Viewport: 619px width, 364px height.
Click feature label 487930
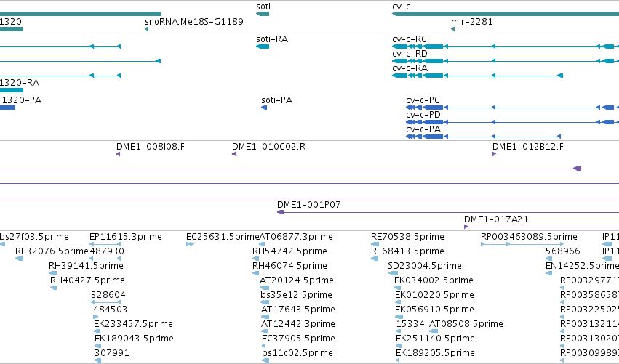point(107,251)
